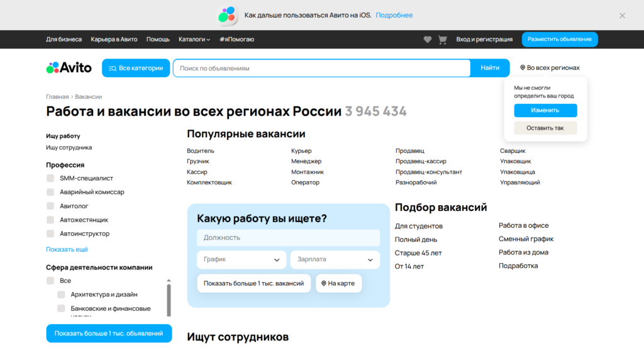644x350 pixels.
Task: Open Все категории menu button
Action: coord(136,68)
